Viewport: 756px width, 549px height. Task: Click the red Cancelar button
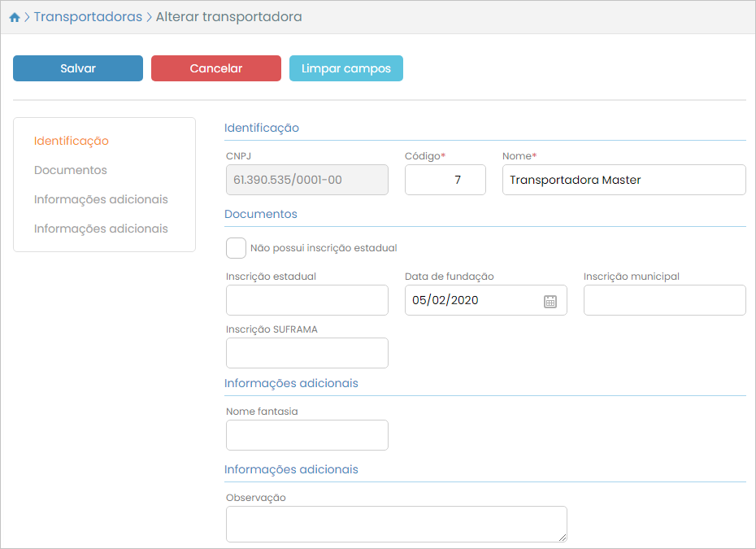point(216,68)
